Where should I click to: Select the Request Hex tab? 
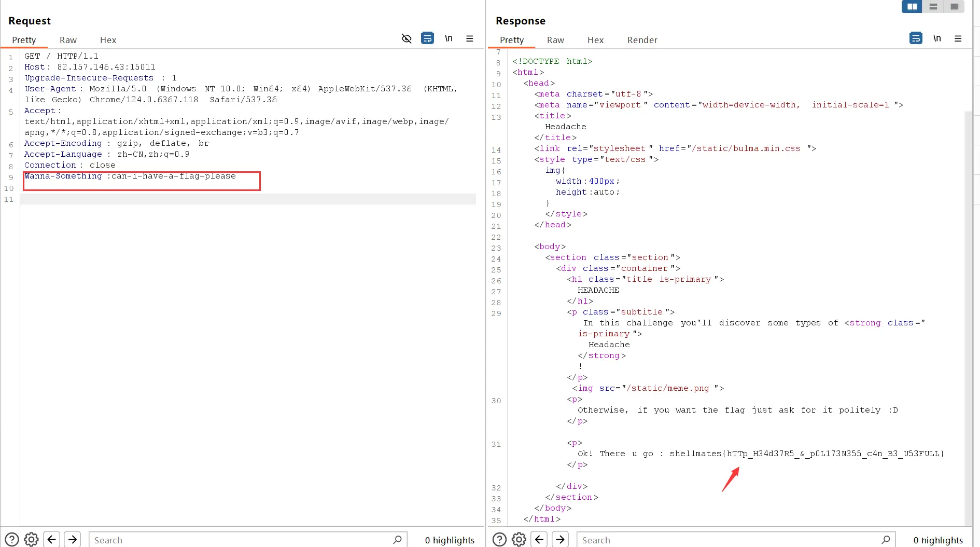tap(108, 40)
